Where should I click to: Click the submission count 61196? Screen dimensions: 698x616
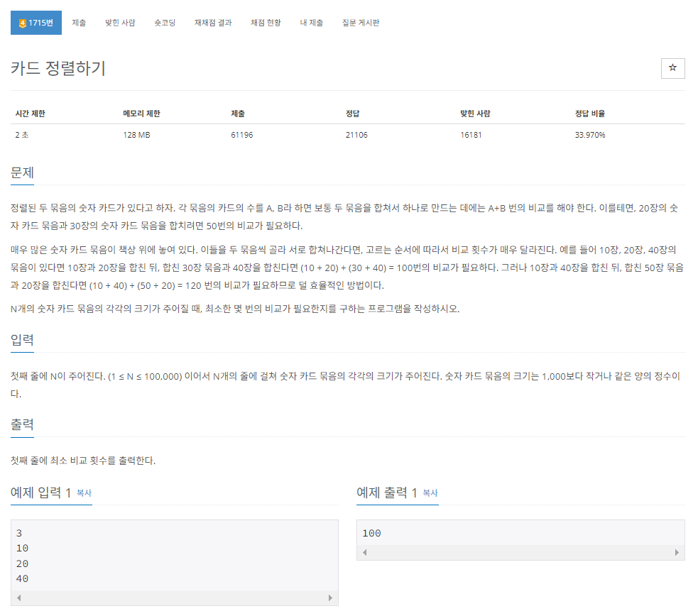click(x=241, y=135)
